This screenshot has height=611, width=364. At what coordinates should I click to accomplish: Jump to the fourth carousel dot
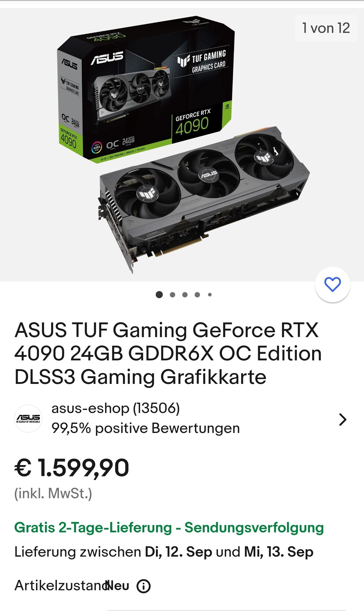click(197, 295)
